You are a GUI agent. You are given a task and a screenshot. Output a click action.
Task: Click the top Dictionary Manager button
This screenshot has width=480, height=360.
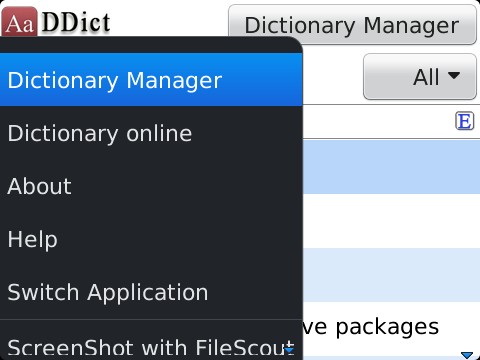point(352,25)
